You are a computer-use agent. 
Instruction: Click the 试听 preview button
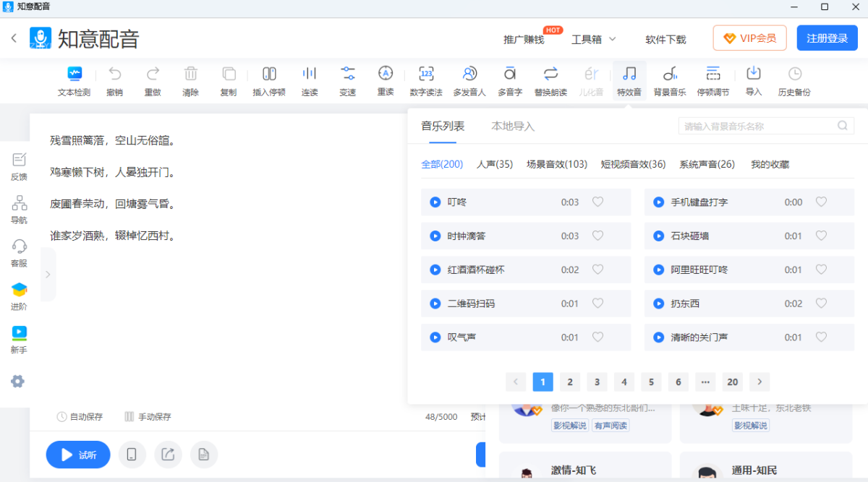[x=78, y=455]
